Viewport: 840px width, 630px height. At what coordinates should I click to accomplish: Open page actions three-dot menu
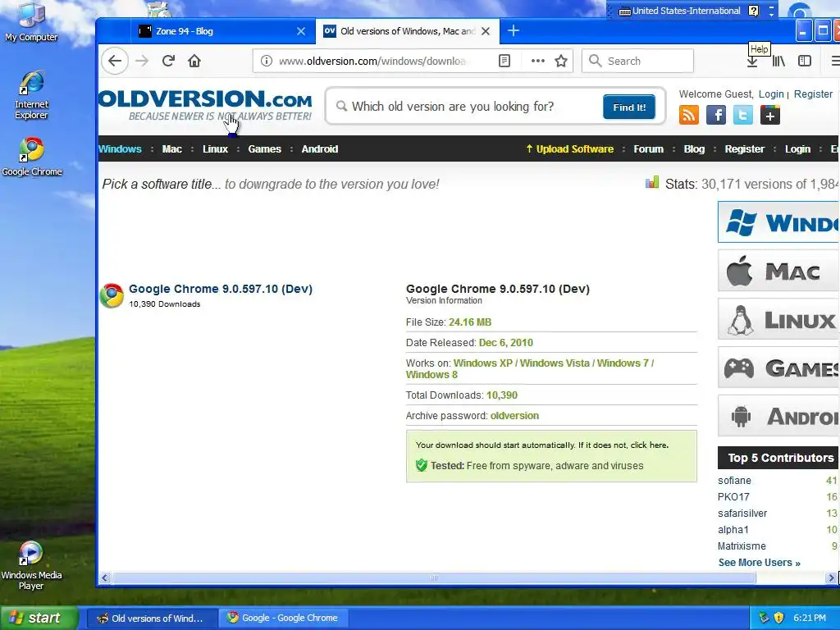[538, 61]
